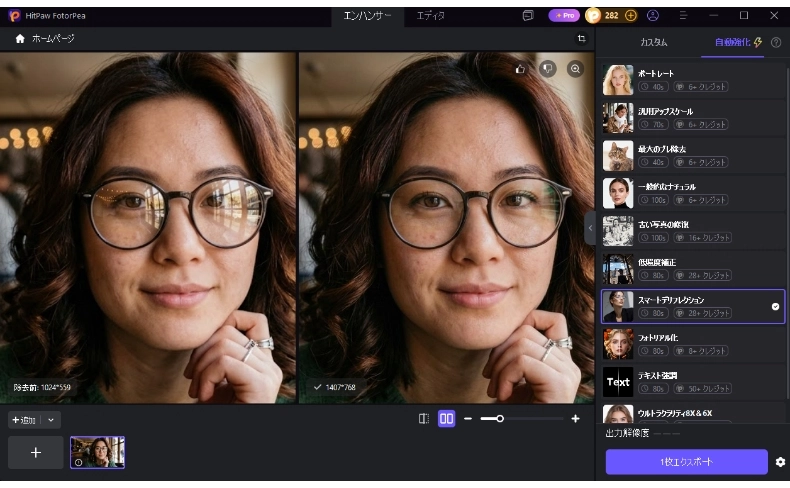Viewport: 790px width, 488px height.
Task: Choose the ウルトラクラリティ8X & 6X model
Action: [693, 413]
